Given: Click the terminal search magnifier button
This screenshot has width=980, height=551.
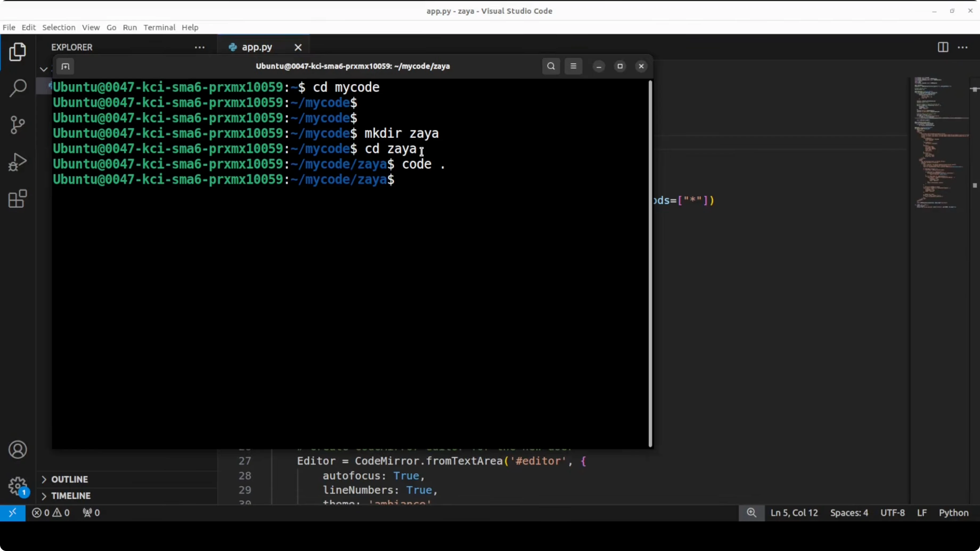Looking at the screenshot, I should pos(551,66).
